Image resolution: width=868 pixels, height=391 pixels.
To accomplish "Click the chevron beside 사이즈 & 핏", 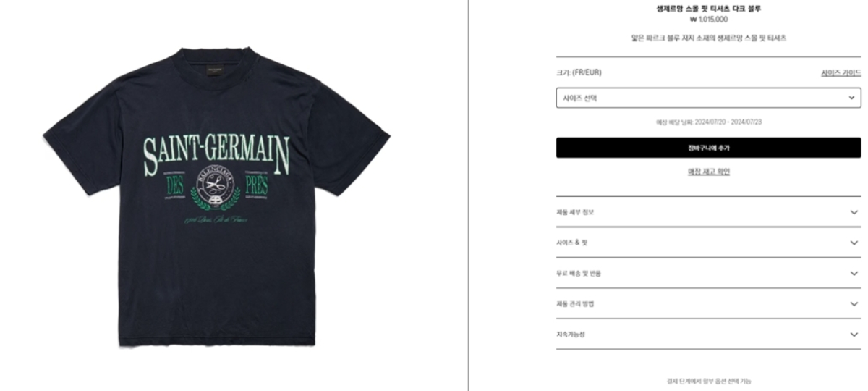I will tap(854, 243).
